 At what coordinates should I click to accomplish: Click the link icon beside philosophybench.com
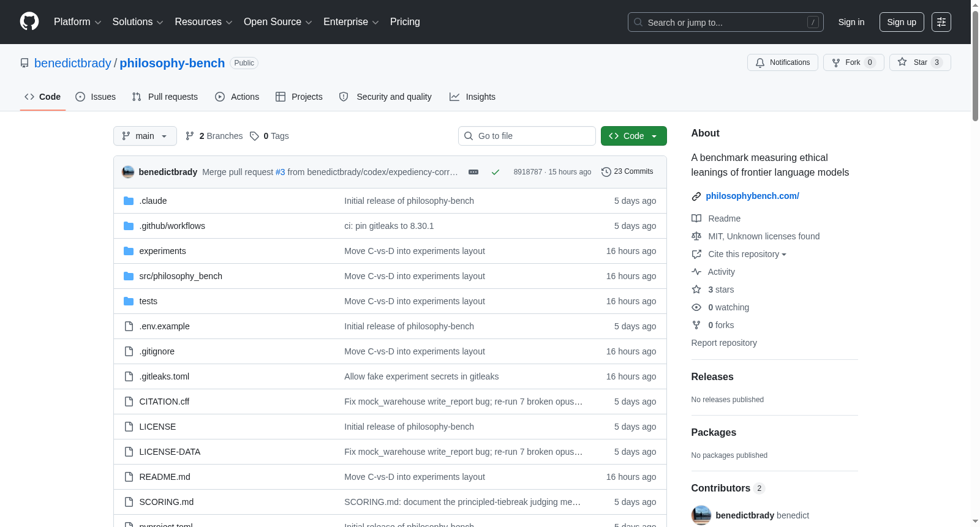[696, 196]
